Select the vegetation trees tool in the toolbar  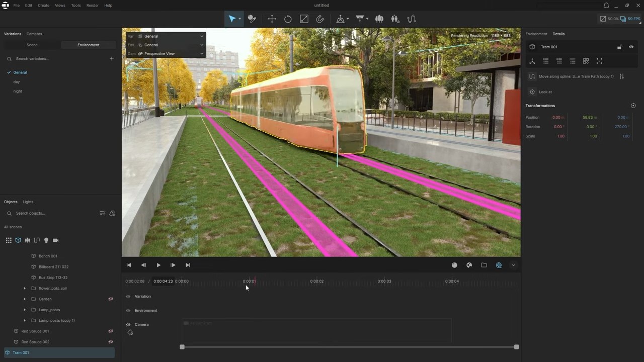(379, 19)
